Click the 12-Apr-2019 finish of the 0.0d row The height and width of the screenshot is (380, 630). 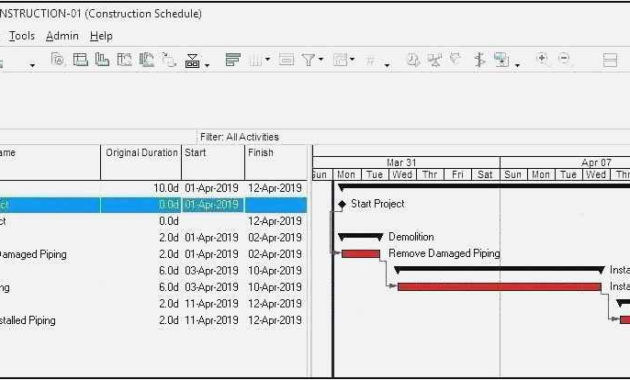point(276,221)
